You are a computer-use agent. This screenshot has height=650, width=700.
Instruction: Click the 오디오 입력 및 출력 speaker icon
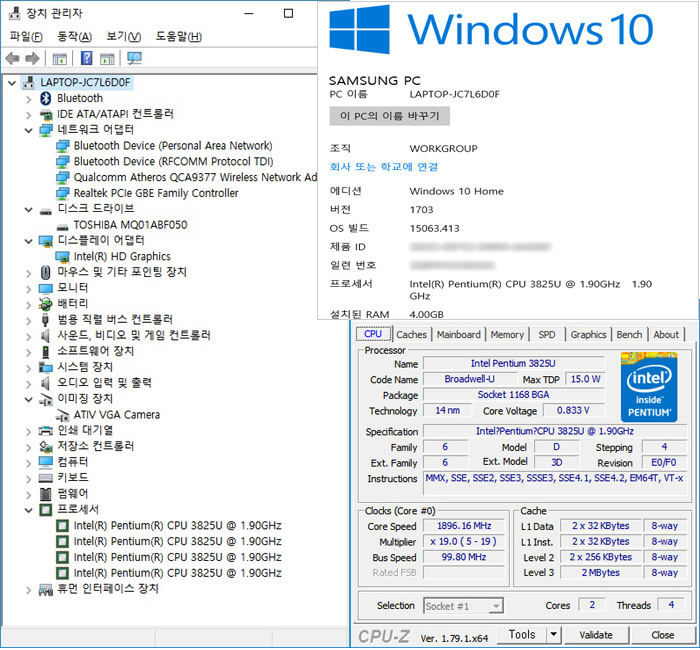(x=45, y=383)
